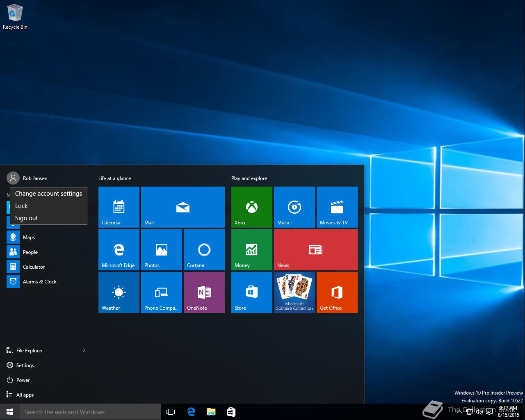Expand the File Explorer jump list arrow
525x420 pixels.
pyautogui.click(x=84, y=350)
